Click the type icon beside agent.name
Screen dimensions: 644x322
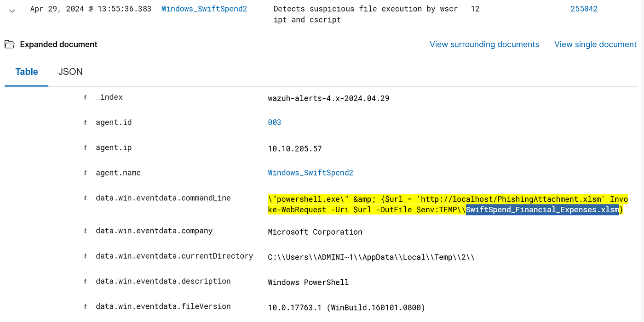pyautogui.click(x=85, y=173)
